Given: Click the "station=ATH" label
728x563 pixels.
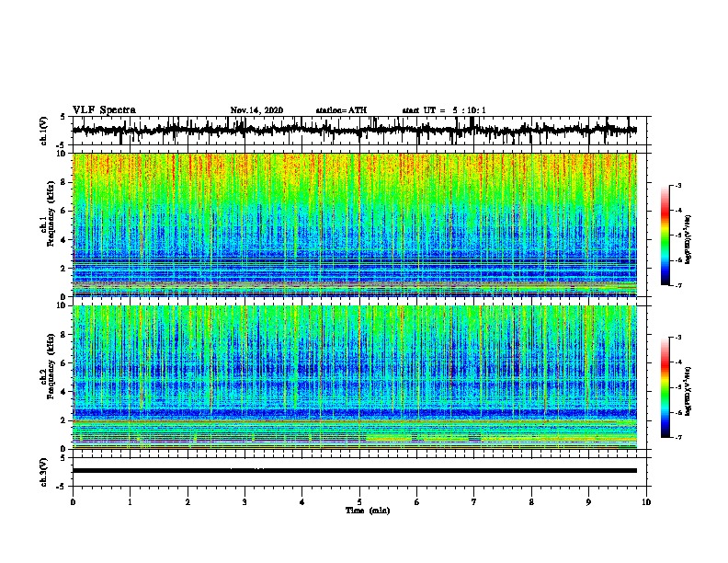Looking at the screenshot, I should pyautogui.click(x=341, y=110).
